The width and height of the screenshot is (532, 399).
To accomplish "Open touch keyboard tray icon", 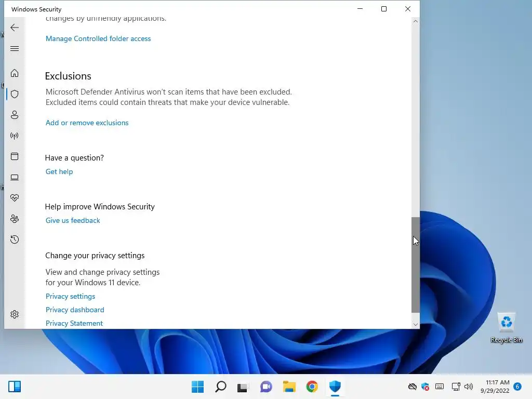I will point(440,387).
